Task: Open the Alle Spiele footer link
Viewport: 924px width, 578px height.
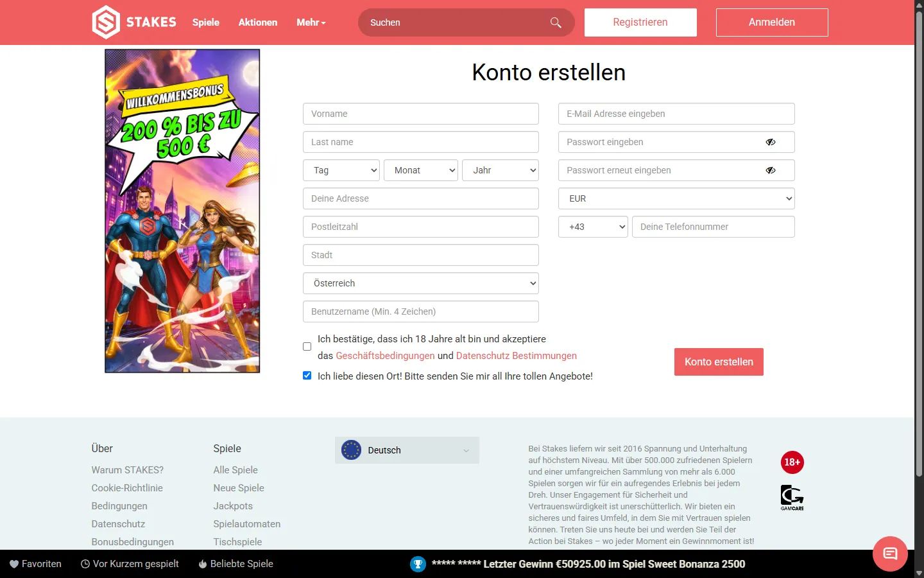Action: [235, 470]
